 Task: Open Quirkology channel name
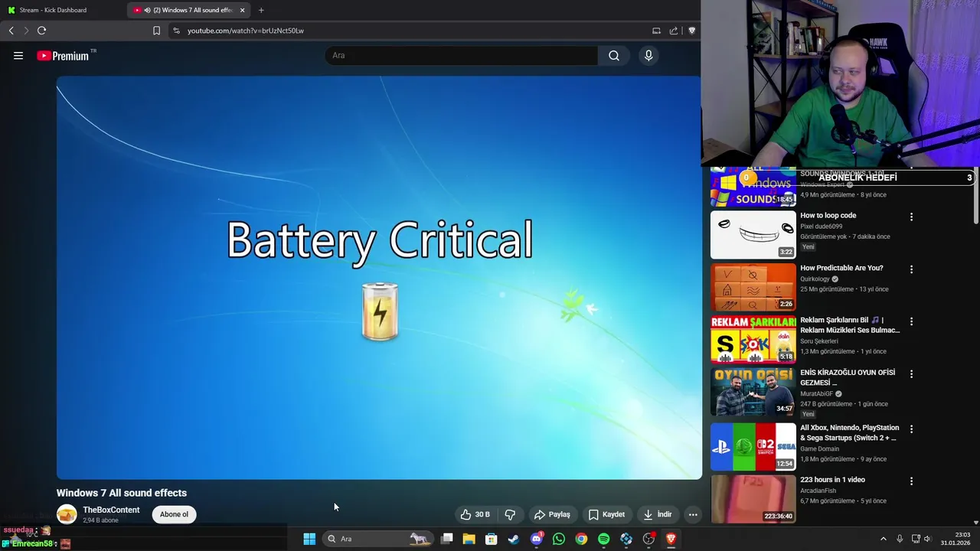coord(815,279)
